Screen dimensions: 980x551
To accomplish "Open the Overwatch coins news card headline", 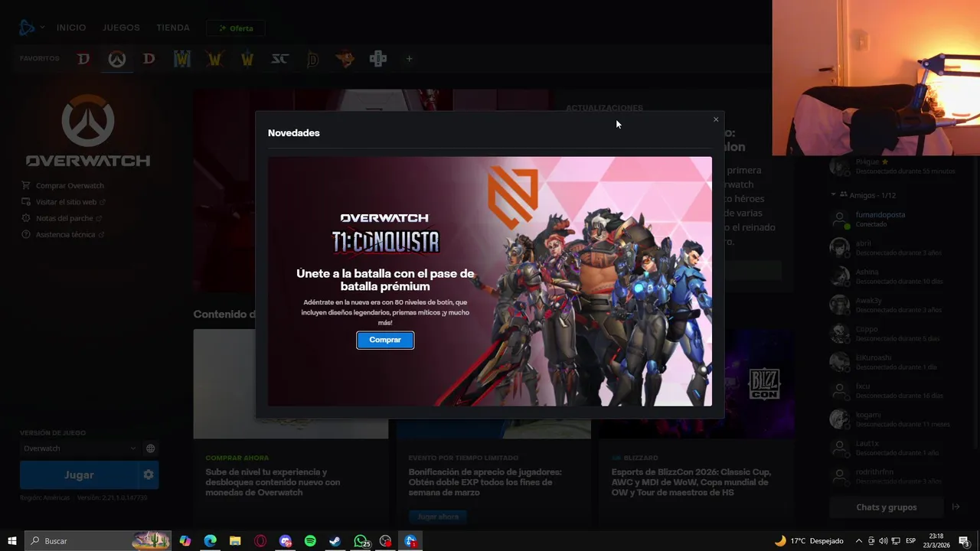I will (273, 483).
